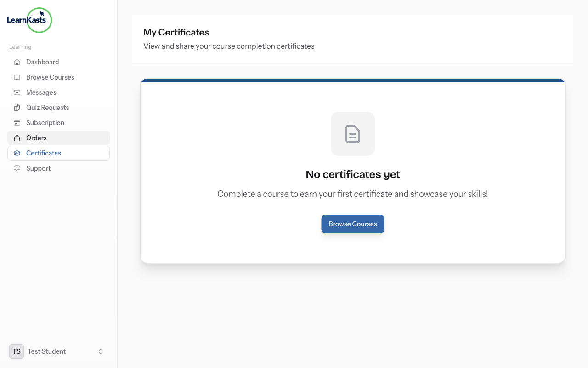This screenshot has width=588, height=368.
Task: Open the Orders menu item
Action: click(x=36, y=138)
